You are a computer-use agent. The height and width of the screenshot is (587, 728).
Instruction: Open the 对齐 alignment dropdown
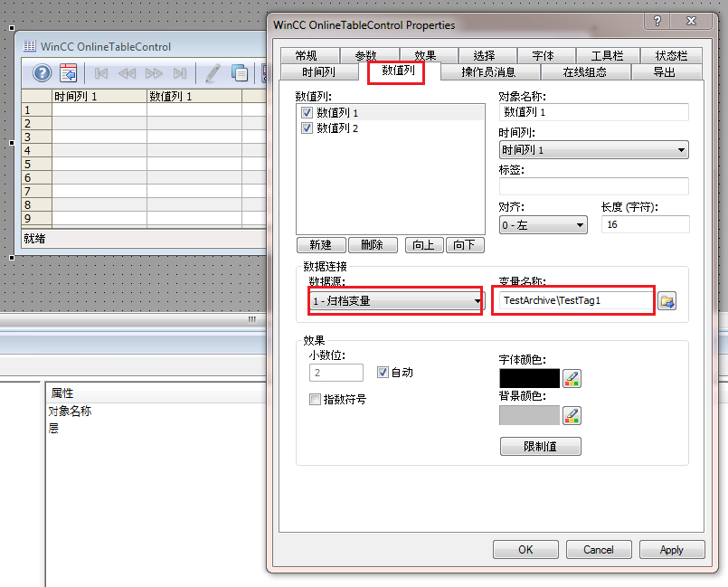(543, 225)
